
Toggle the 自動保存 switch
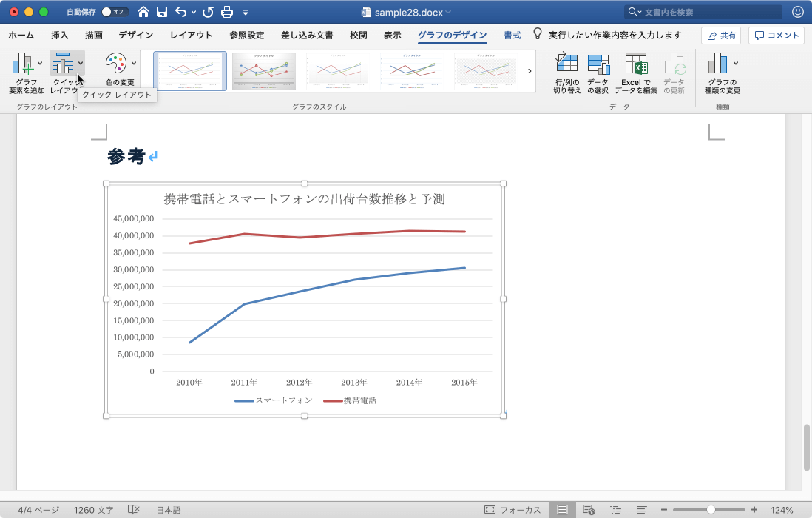point(114,12)
